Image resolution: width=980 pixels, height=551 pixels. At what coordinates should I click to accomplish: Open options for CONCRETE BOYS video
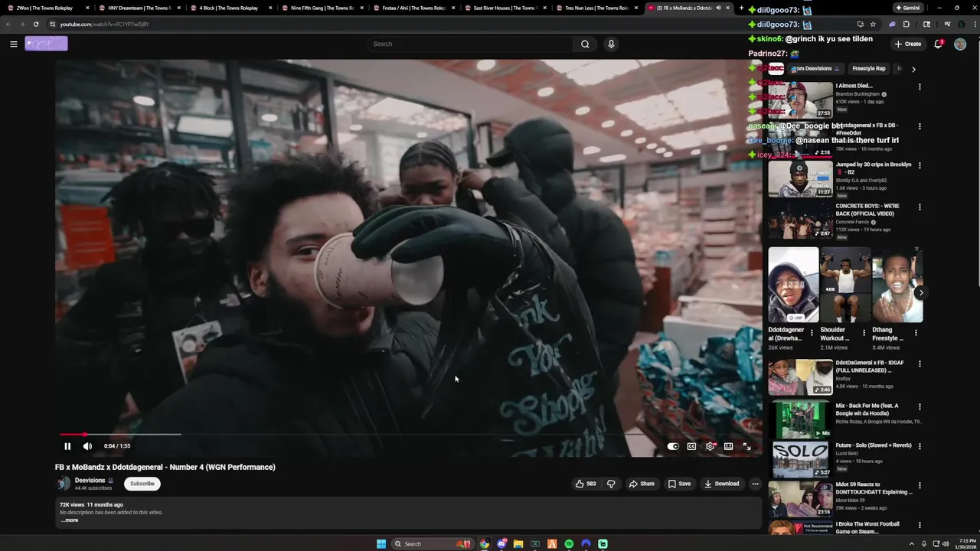pos(920,207)
